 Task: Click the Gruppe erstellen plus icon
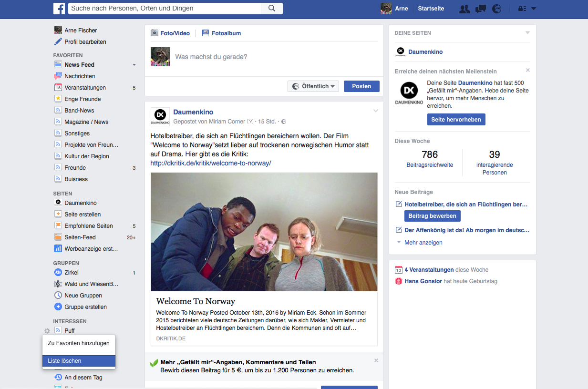58,307
